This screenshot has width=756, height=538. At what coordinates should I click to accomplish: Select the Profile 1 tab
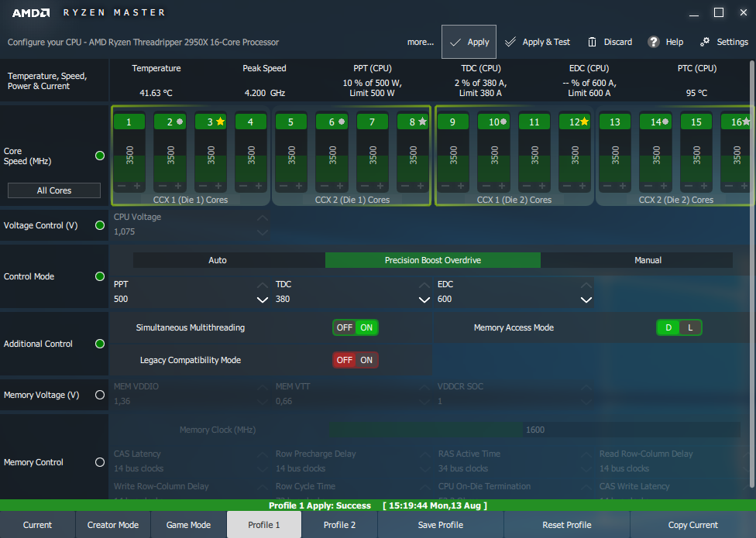(x=264, y=525)
